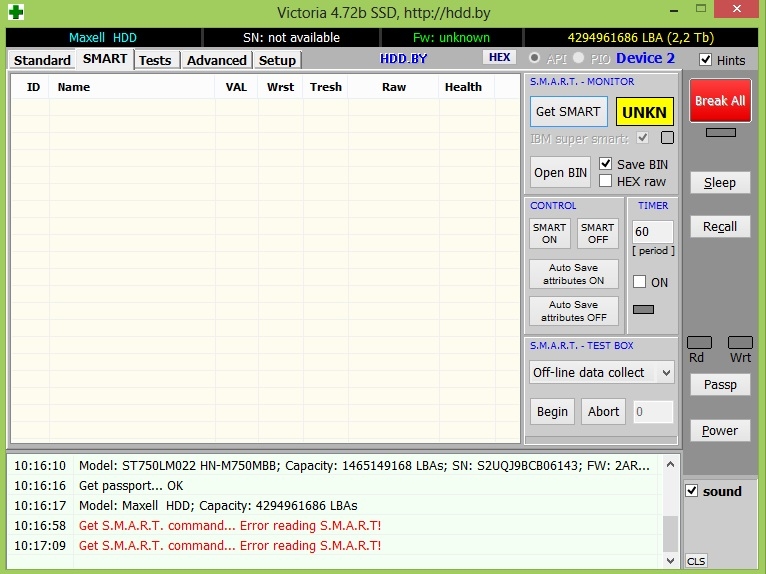
Task: Select the Get passport... OK log entry
Action: (x=335, y=486)
